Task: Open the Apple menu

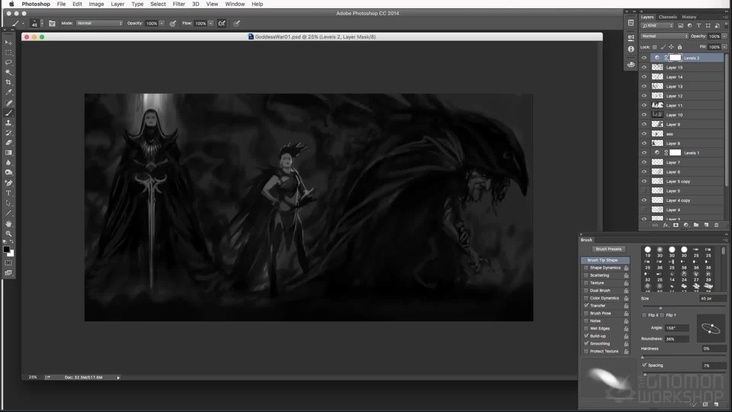Action: click(11, 4)
